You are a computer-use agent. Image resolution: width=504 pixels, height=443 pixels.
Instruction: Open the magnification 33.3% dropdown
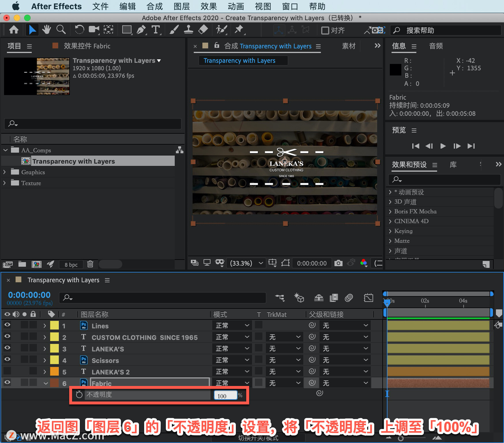247,263
